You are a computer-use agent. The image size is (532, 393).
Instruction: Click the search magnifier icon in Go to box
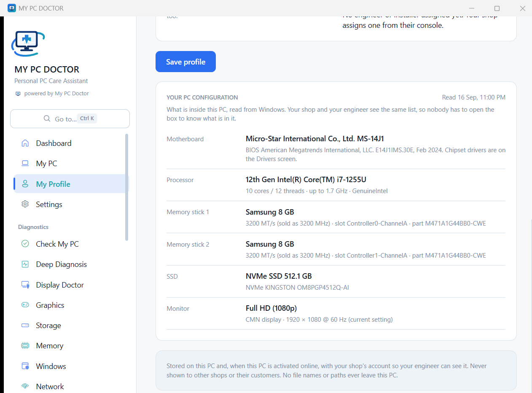click(47, 118)
